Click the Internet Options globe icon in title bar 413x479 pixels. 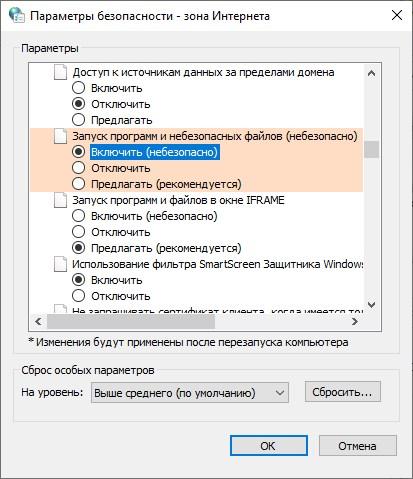[x=17, y=15]
